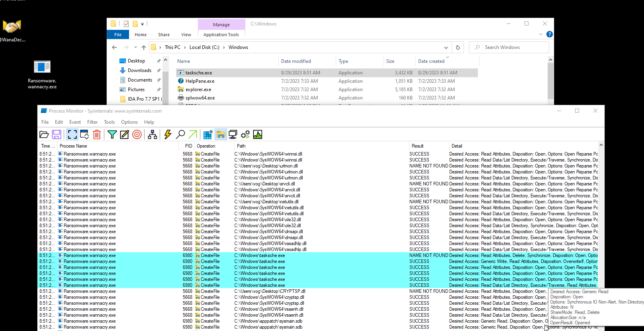Toggle Show Network Activity icon
The height and width of the screenshot is (331, 644).
coord(233,134)
